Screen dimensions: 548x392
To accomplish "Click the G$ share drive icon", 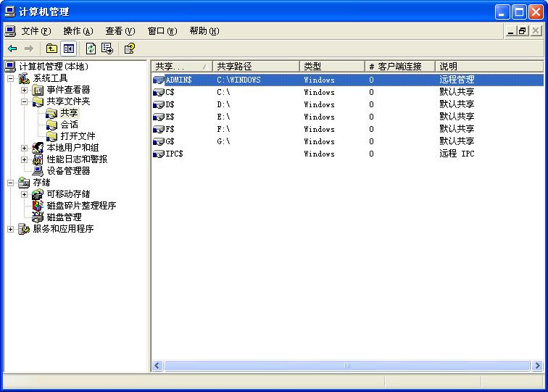I will (x=159, y=141).
